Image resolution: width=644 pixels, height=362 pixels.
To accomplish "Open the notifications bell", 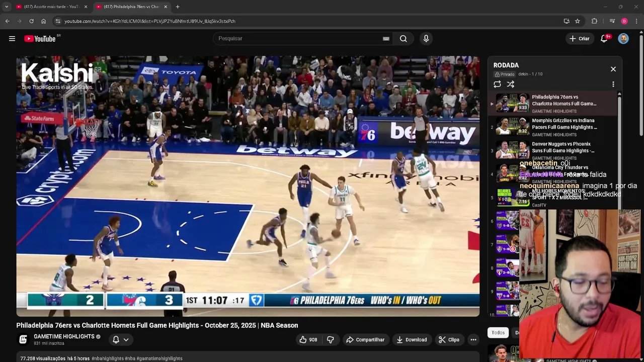I will pos(604,39).
